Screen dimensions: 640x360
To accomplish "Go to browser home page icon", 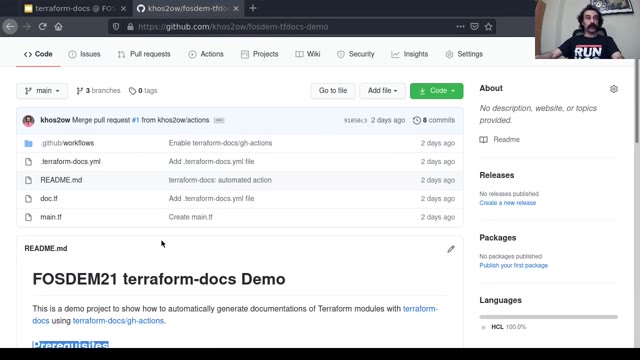I will coord(58,27).
